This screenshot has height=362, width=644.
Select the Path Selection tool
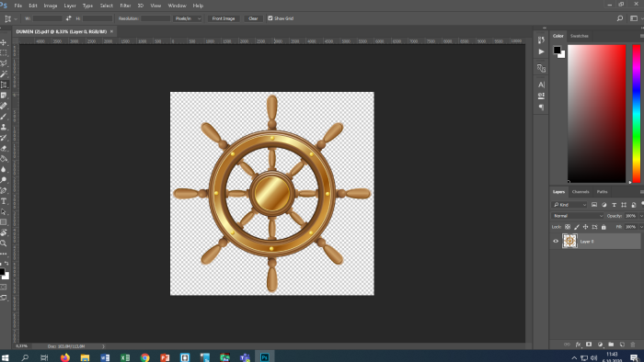coord(4,212)
